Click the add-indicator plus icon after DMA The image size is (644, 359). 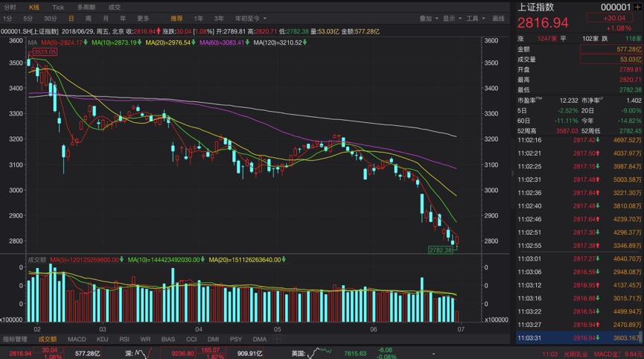click(x=277, y=340)
